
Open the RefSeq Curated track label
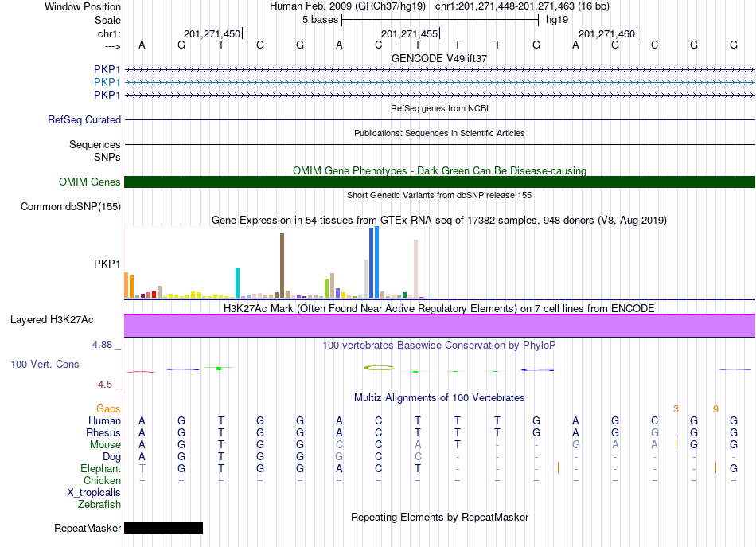(84, 119)
